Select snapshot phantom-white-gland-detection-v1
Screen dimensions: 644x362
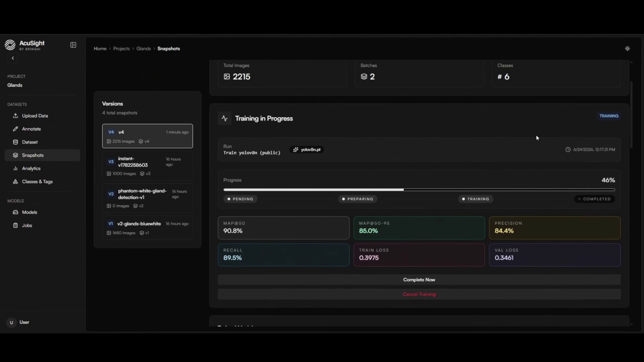[148, 198]
